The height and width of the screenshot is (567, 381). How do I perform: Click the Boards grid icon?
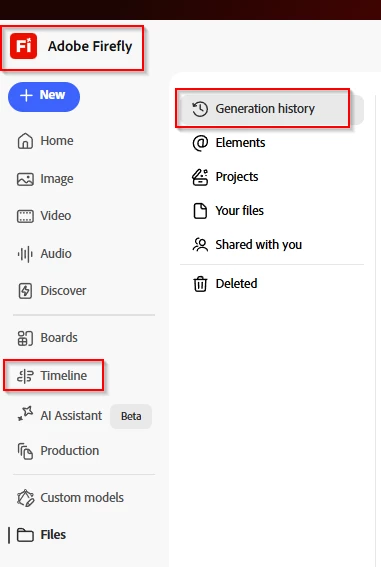pos(25,338)
